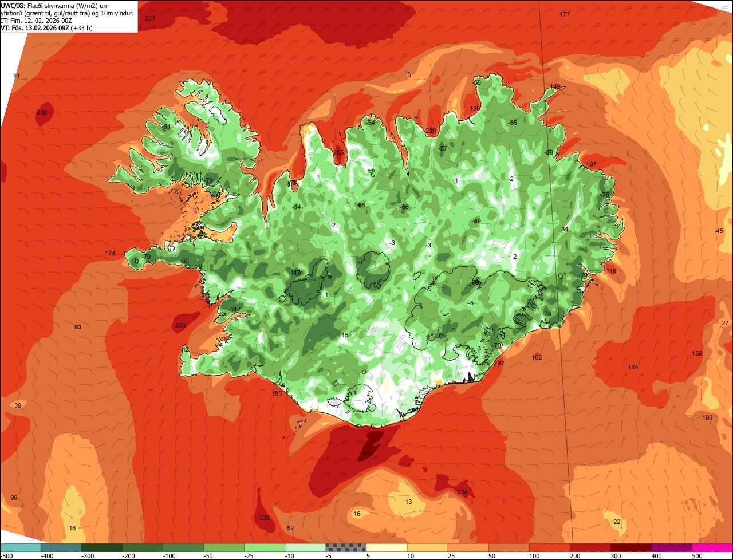Click the map value "222" off the southeast coast
This screenshot has height=560, width=733.
[499, 364]
